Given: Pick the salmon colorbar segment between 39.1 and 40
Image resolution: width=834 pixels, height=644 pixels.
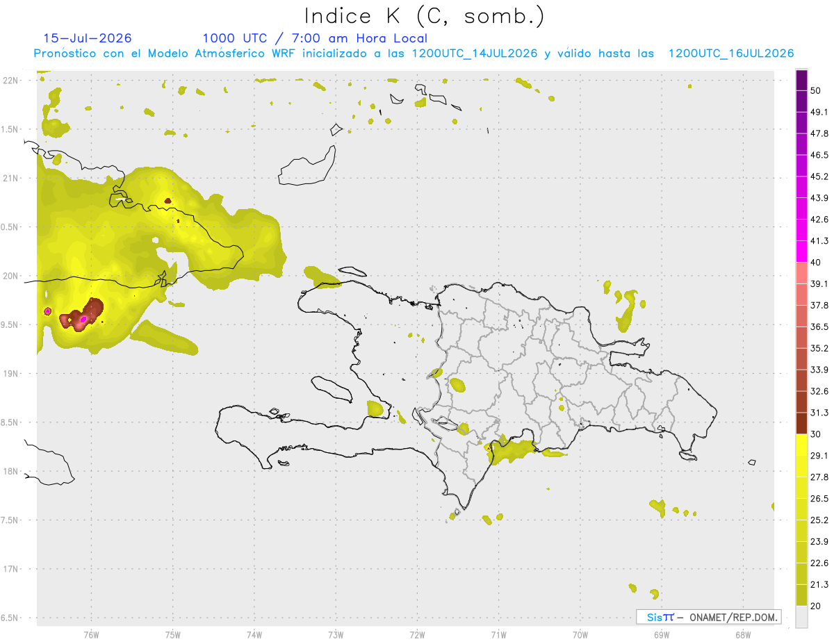Looking at the screenshot, I should [801, 273].
